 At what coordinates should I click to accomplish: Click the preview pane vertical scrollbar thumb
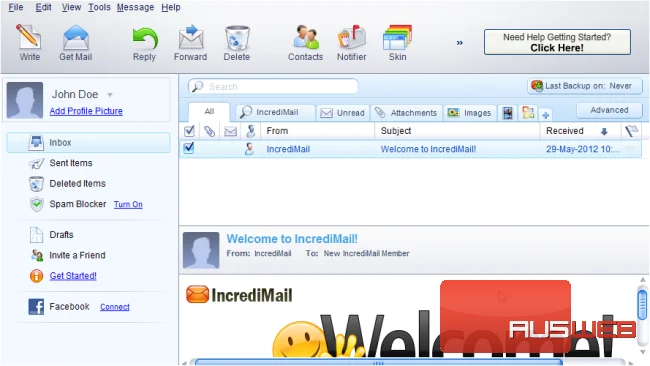tap(642, 305)
